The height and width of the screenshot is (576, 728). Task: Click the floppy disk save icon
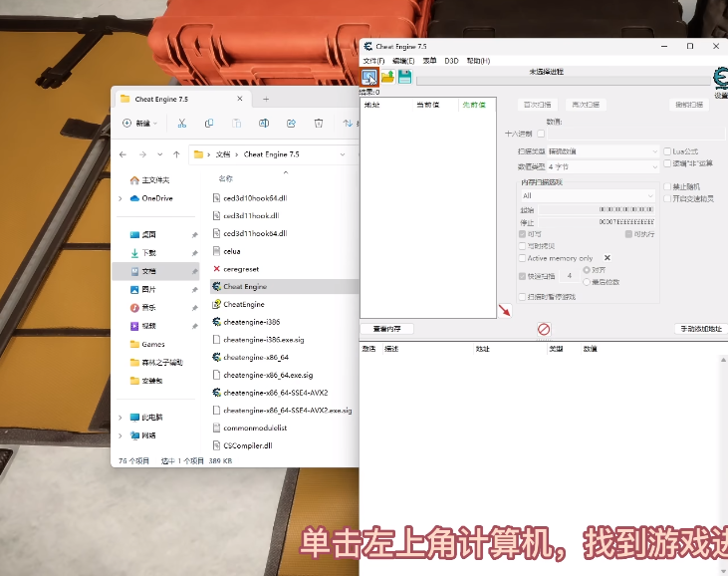(x=405, y=77)
